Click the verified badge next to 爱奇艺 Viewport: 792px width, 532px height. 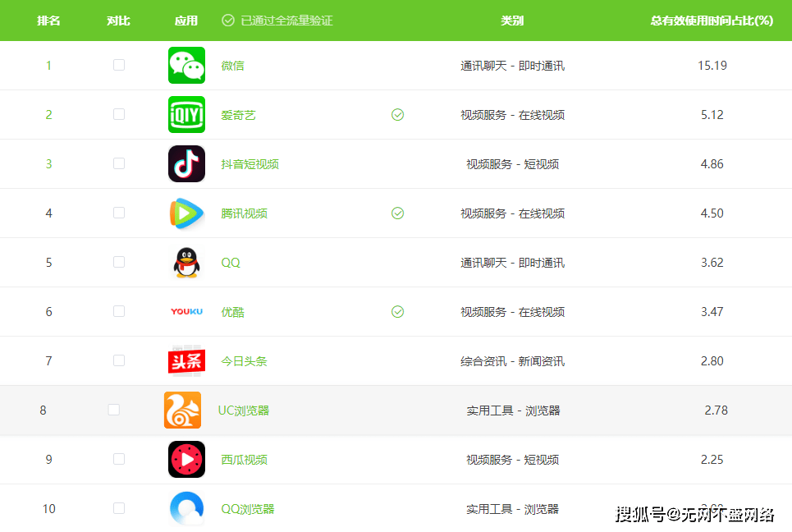(x=397, y=114)
